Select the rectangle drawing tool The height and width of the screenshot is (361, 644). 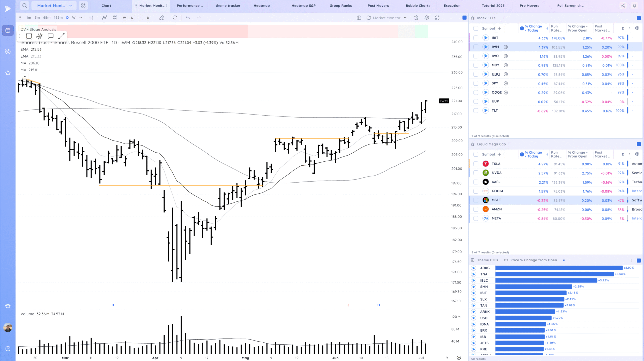tap(29, 36)
